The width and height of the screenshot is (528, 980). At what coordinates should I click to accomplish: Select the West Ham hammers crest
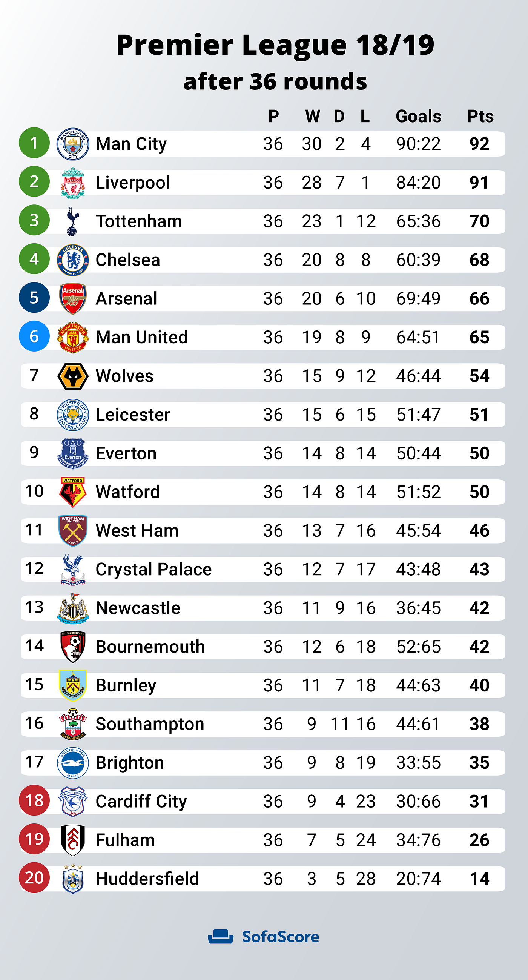tap(73, 531)
